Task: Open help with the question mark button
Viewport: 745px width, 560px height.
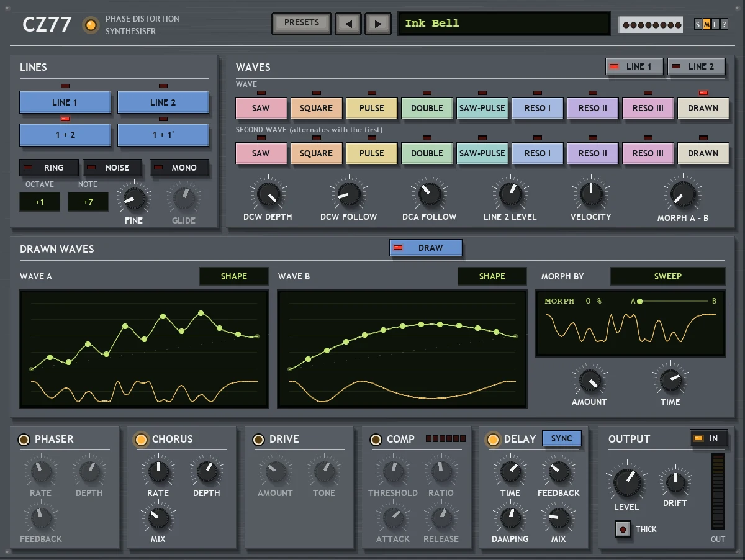Action: click(724, 25)
